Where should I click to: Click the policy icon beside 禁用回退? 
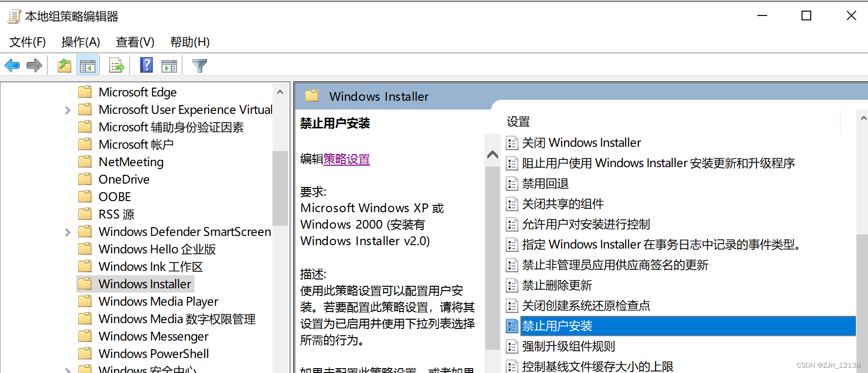tap(512, 184)
